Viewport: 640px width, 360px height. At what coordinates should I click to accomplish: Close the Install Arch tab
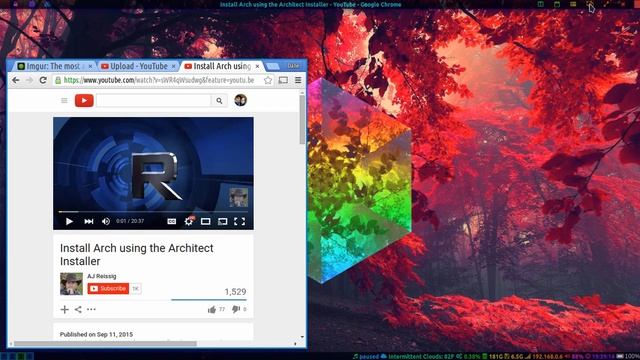(x=257, y=66)
